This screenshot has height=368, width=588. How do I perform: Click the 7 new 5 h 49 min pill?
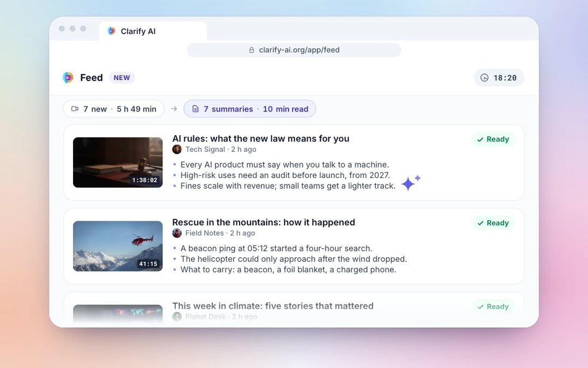pos(114,109)
